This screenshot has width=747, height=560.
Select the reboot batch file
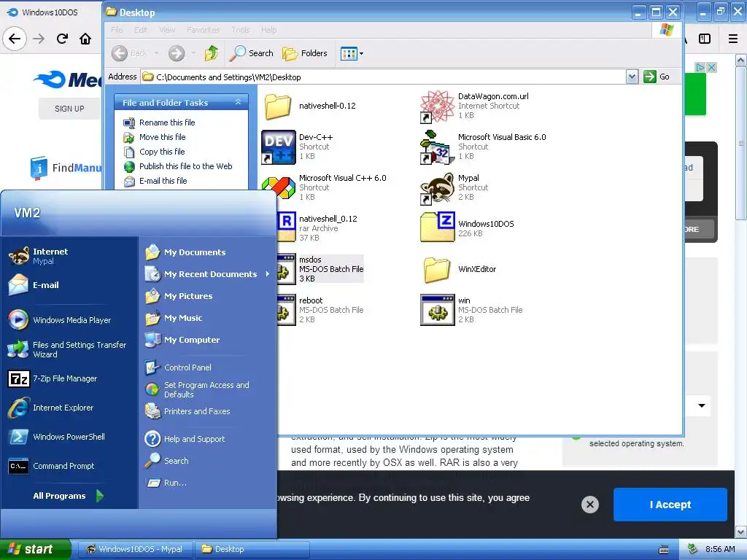point(321,310)
